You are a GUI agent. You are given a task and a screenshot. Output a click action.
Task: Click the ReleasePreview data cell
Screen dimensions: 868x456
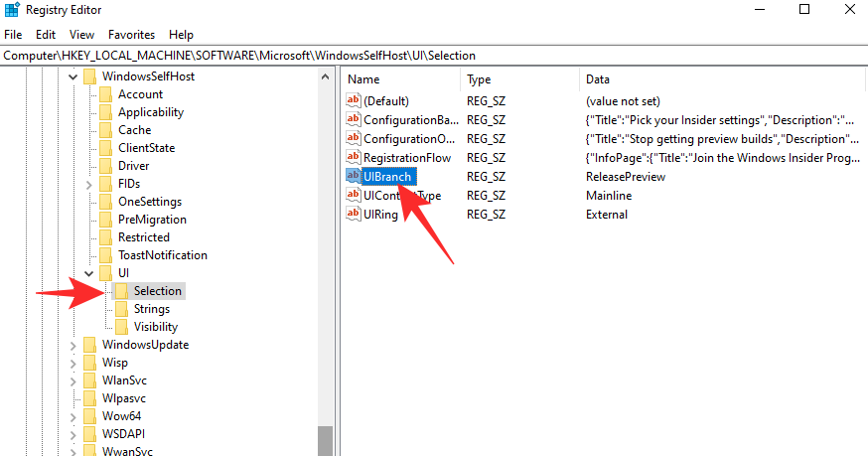[x=626, y=177]
